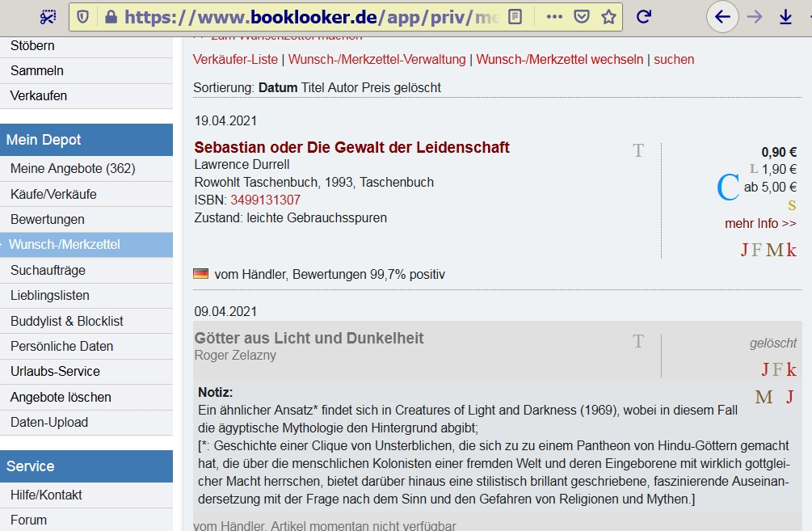Go forward with the right arrow button
Viewport: 812px width, 531px height.
point(755,17)
